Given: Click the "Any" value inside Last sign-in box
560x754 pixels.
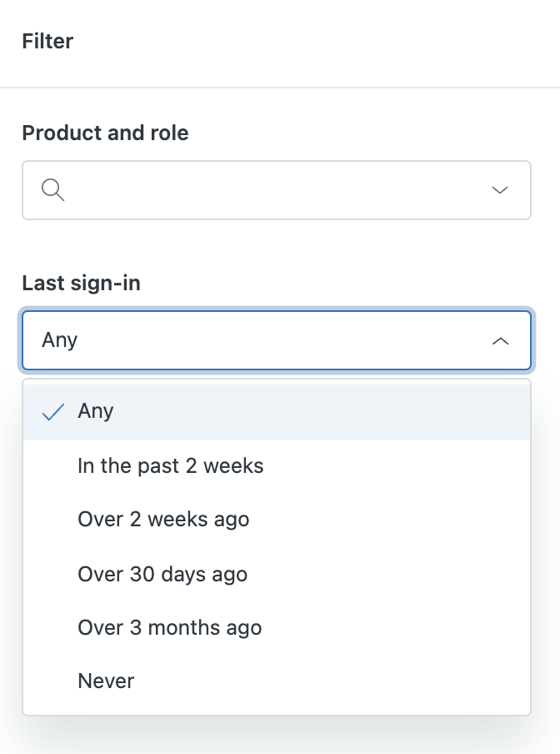Looking at the screenshot, I should 60,340.
